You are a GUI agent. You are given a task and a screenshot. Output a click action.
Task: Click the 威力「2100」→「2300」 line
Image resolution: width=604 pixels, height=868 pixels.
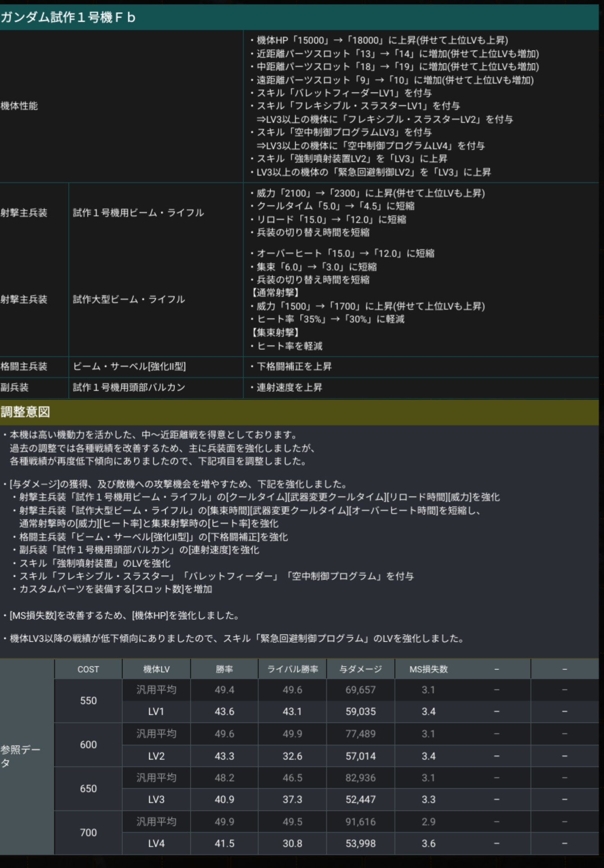point(367,193)
